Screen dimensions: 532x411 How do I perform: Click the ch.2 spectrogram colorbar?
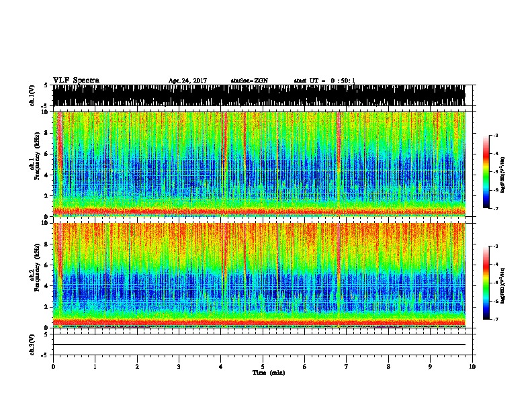point(486,283)
